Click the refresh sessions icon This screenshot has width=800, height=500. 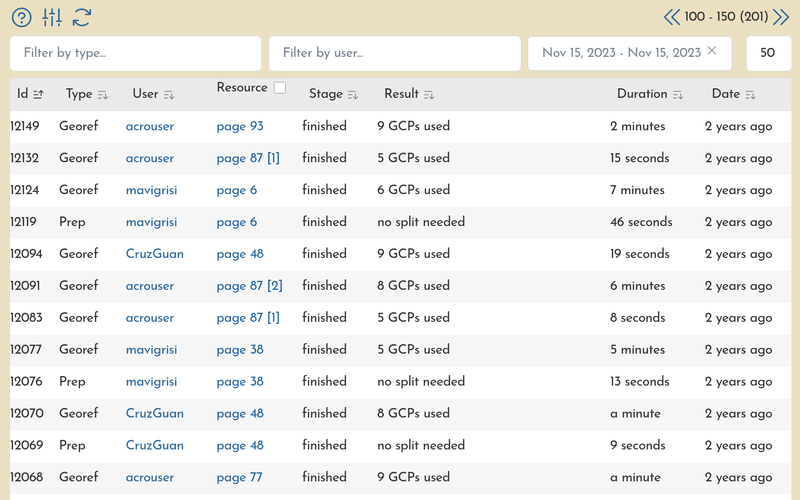point(82,17)
